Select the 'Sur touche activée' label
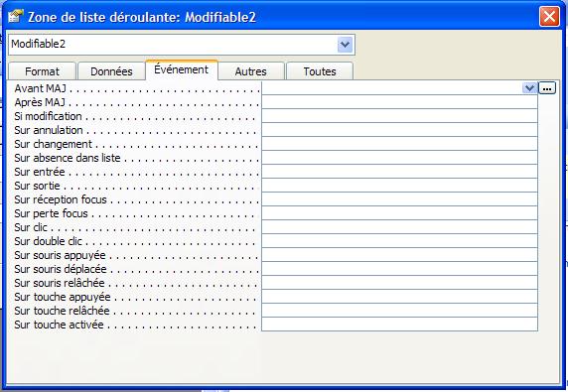This screenshot has width=568, height=392. click(59, 325)
